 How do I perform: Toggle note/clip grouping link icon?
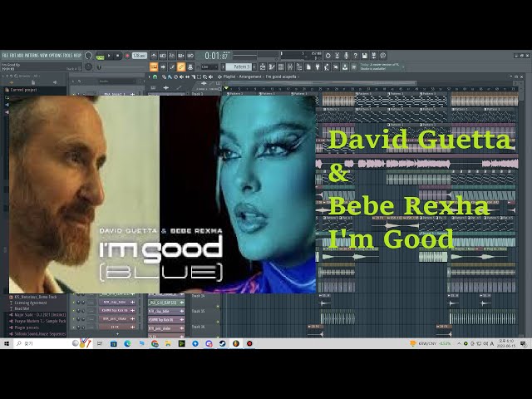(x=181, y=66)
